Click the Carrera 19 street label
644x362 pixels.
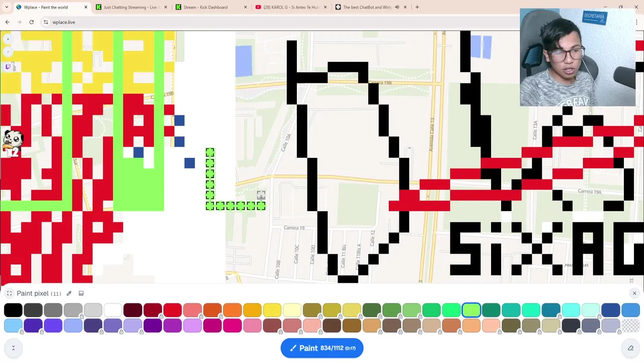(294, 228)
